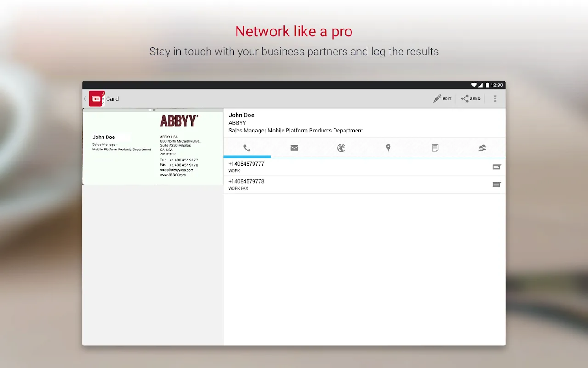Go back using the left chevron
The image size is (588, 368).
point(85,98)
